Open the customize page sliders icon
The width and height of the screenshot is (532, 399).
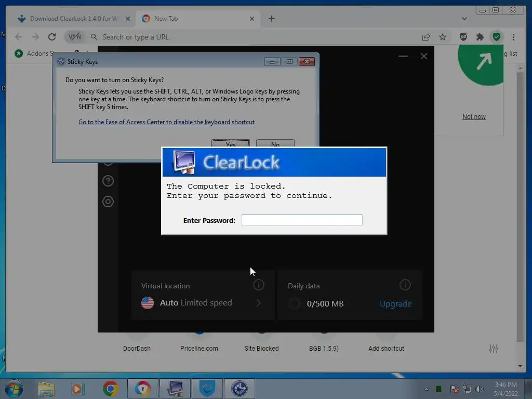point(494,349)
